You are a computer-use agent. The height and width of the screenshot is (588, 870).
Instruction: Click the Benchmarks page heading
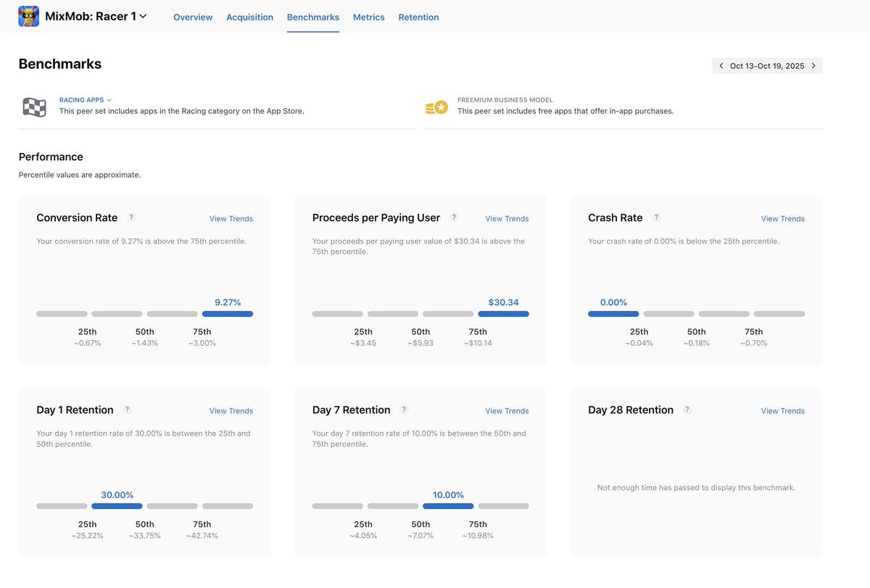[60, 64]
